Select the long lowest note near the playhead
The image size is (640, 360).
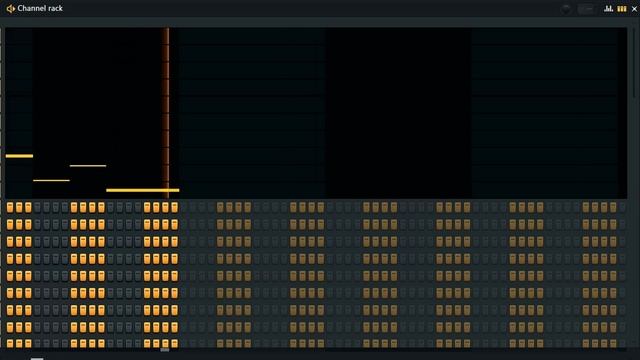pos(142,190)
